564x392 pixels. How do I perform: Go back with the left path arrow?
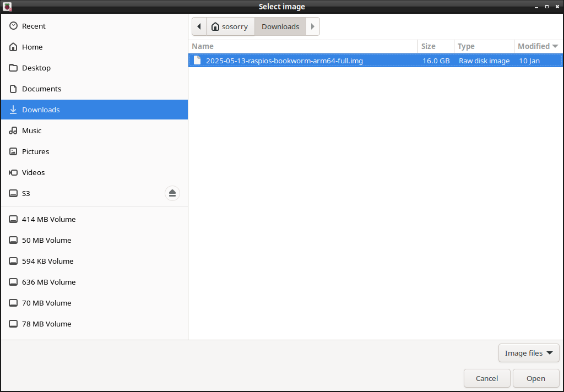(x=199, y=26)
